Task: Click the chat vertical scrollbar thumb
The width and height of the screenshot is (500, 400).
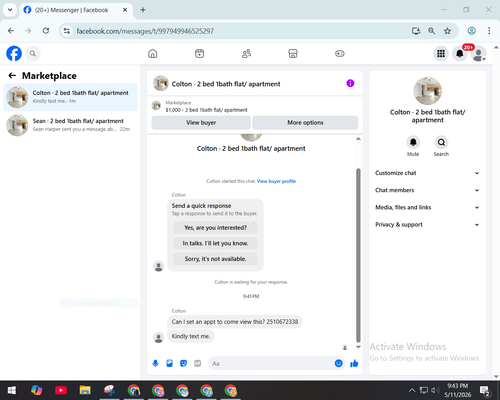Action: [358, 255]
